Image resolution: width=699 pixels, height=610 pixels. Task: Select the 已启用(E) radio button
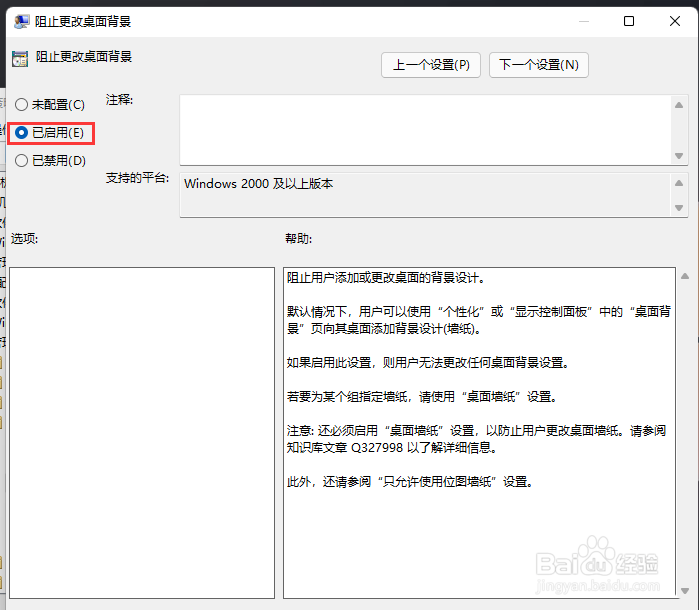[49, 133]
